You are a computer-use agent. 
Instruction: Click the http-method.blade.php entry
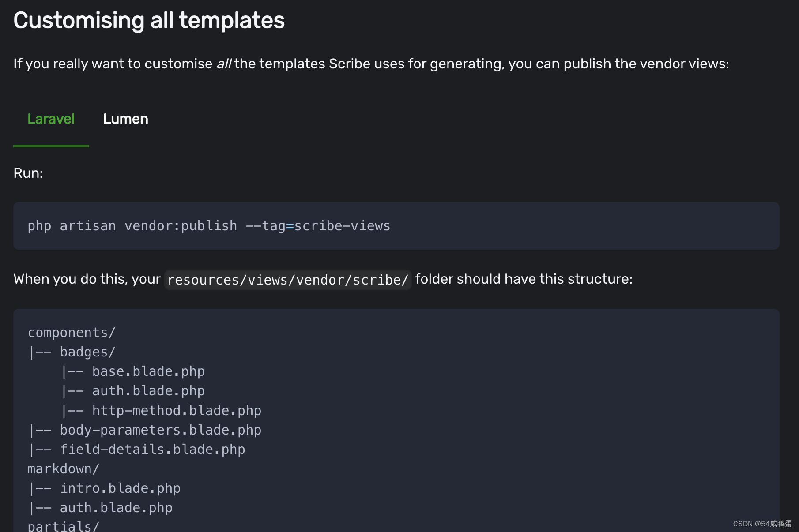click(x=176, y=411)
